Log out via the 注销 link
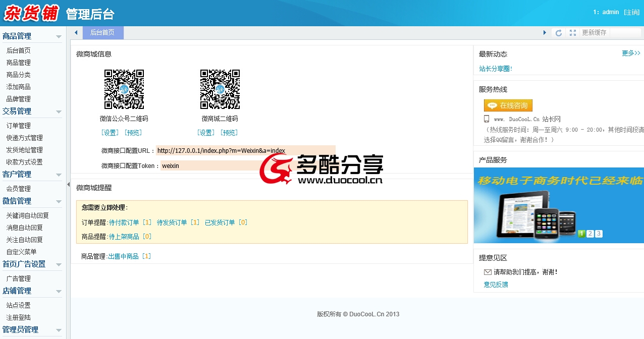 (x=631, y=12)
